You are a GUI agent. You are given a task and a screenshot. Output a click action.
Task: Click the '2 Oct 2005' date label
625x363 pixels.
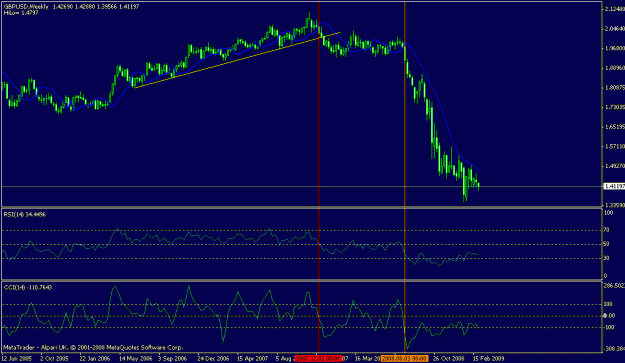pos(54,358)
